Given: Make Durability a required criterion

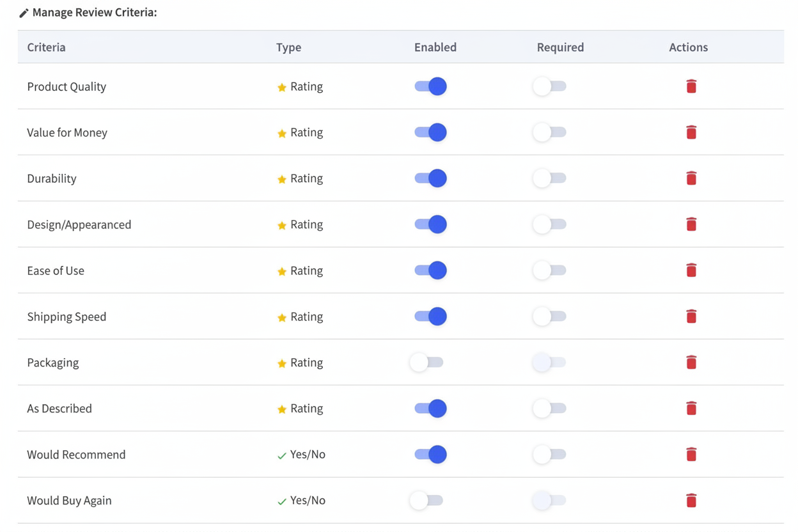Looking at the screenshot, I should (549, 178).
